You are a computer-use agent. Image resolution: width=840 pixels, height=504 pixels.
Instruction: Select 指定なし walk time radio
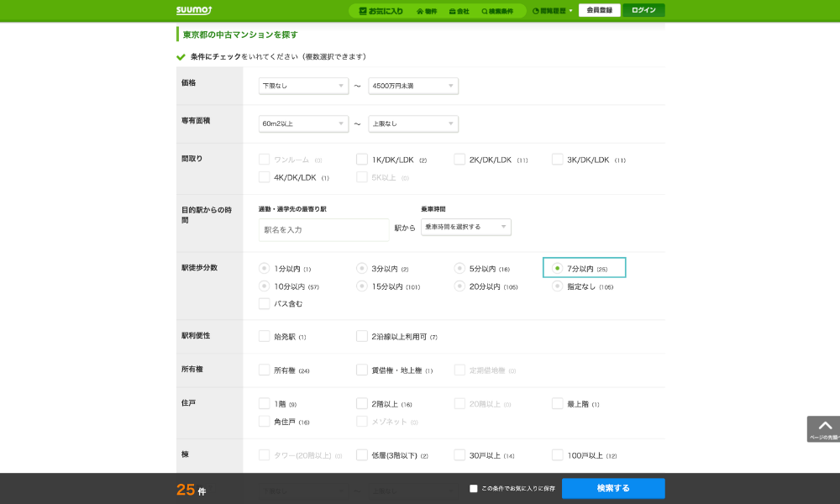[x=557, y=286]
